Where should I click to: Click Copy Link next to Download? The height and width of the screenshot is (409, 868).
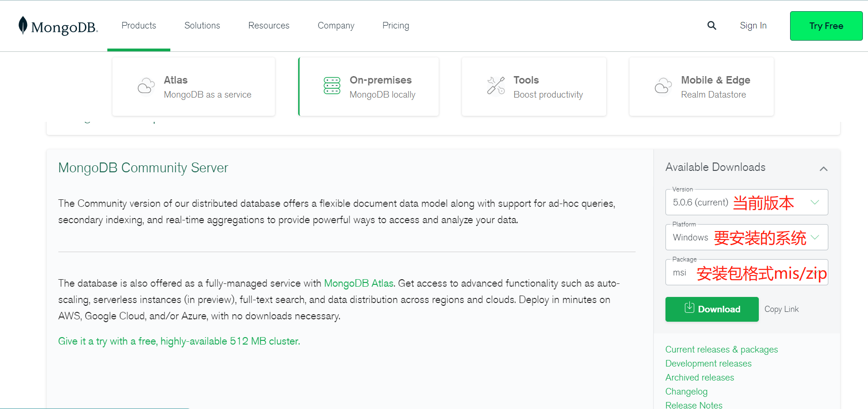tap(782, 309)
